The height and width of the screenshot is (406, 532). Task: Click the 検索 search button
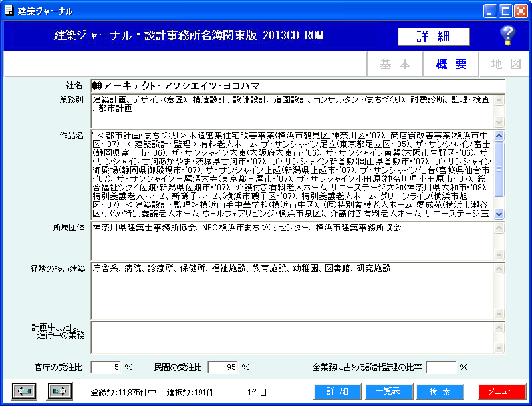click(440, 392)
